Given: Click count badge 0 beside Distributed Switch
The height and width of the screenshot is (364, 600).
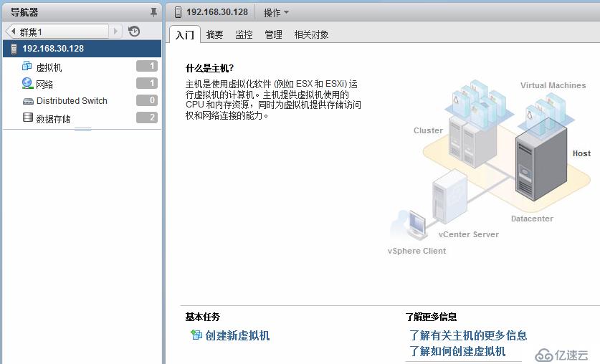Looking at the screenshot, I should coord(147,100).
